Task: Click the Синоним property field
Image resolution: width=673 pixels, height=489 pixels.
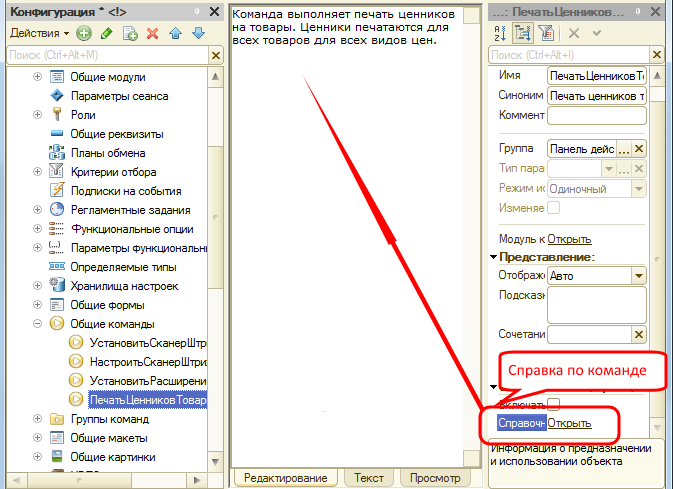Action: click(597, 96)
